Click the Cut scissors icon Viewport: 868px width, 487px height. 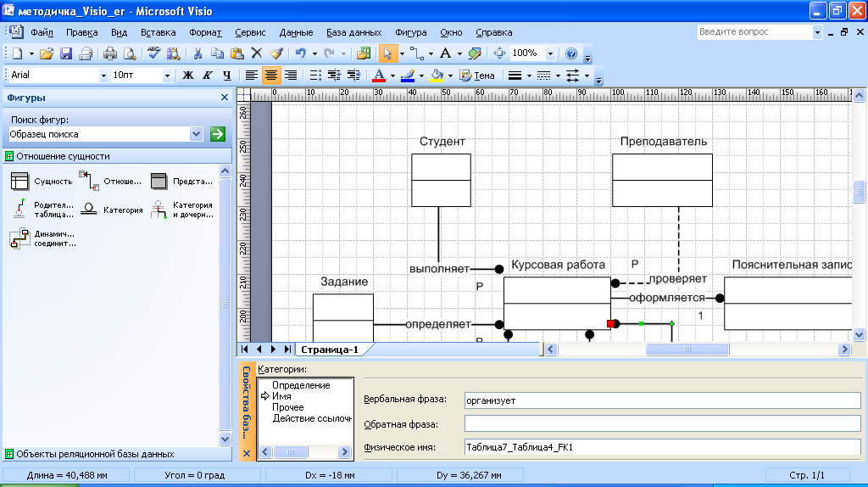click(x=197, y=53)
